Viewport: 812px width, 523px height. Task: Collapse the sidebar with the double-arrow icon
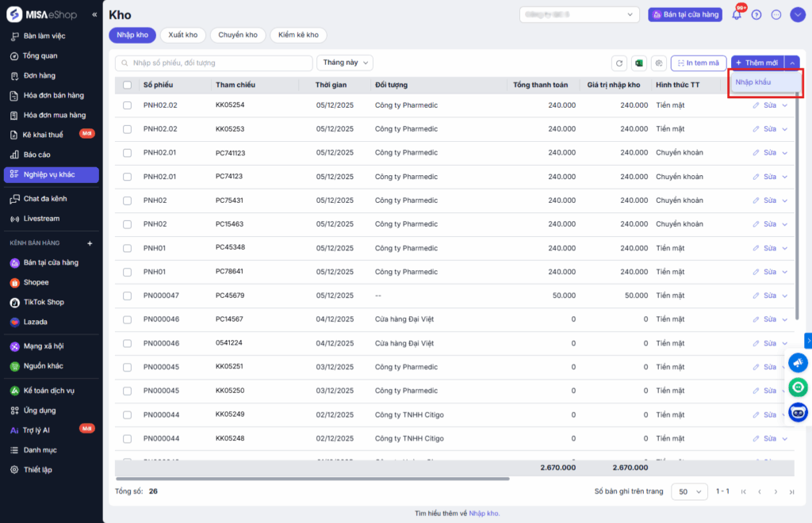tap(94, 14)
